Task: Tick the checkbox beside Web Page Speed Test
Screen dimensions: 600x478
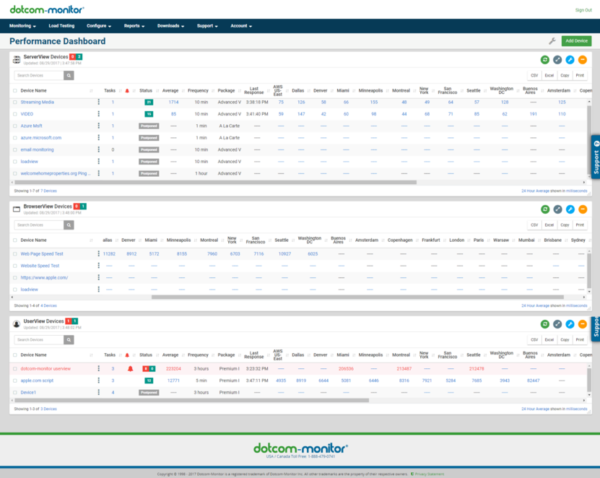Action: pos(15,254)
